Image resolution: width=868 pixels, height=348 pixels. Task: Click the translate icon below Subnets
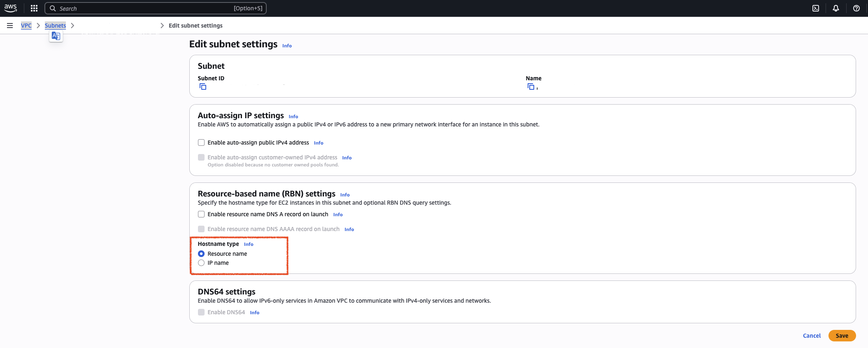click(x=56, y=36)
